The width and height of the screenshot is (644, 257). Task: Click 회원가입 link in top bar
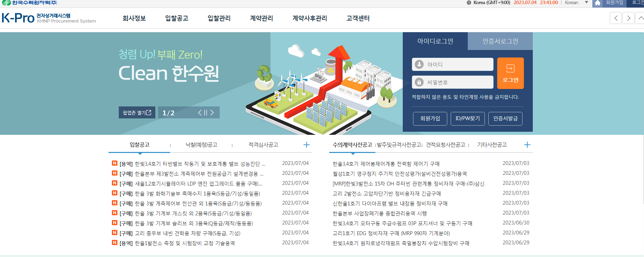tap(614, 2)
